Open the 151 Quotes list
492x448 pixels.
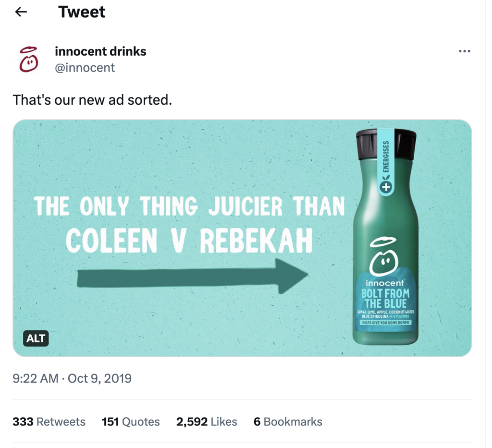[x=131, y=422]
